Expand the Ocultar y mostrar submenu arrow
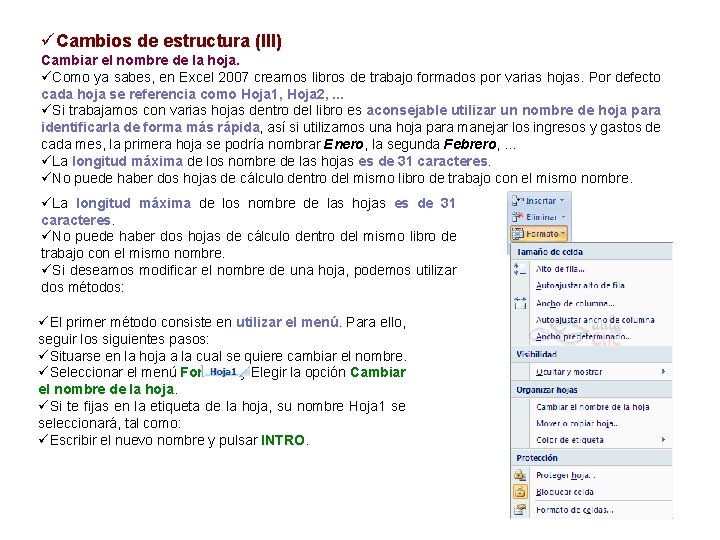 pos(663,371)
